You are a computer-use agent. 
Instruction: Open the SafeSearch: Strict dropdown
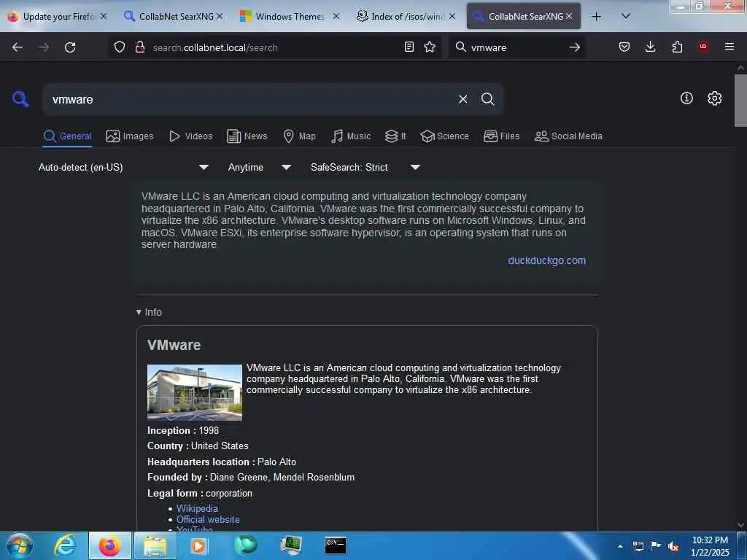(x=365, y=167)
